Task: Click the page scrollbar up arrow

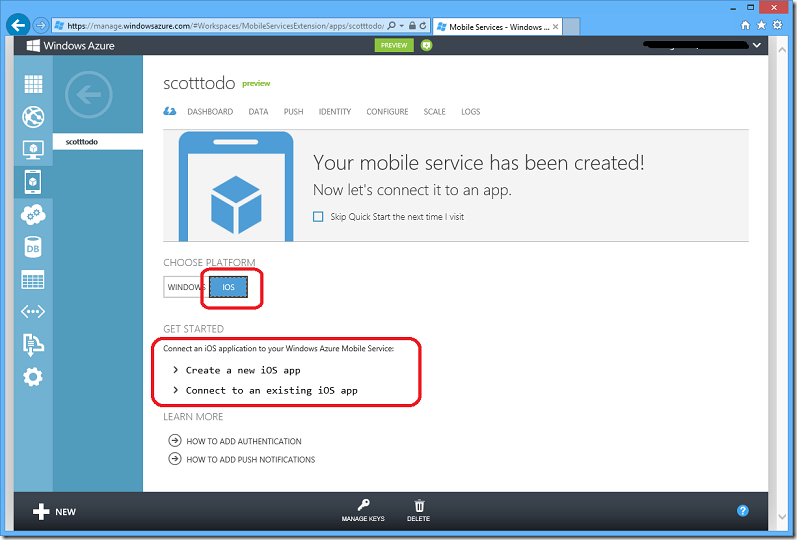Action: click(x=782, y=49)
